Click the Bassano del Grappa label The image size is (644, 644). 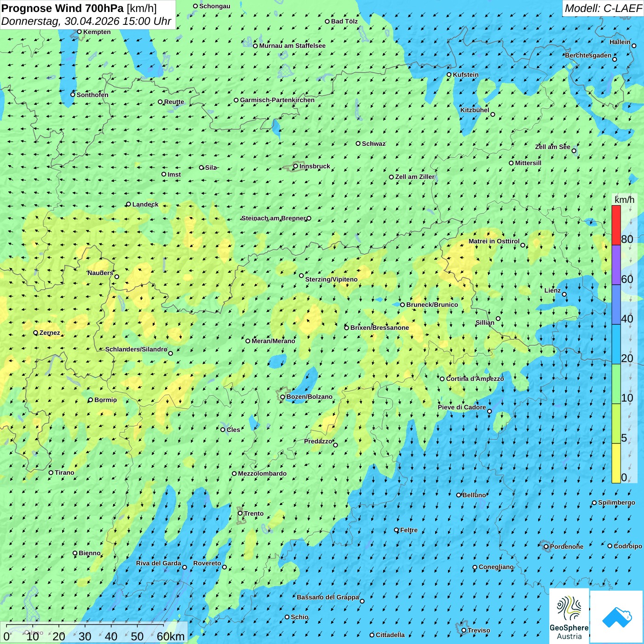point(328,597)
